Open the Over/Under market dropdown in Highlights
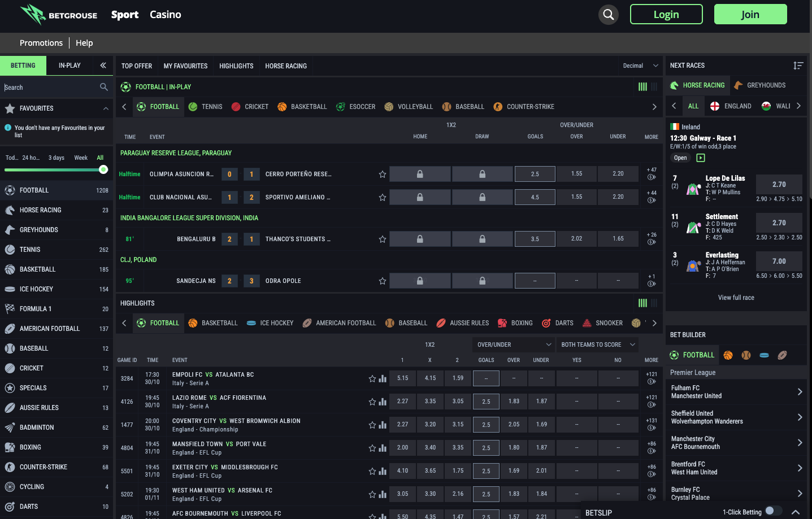This screenshot has height=519, width=812. point(514,344)
